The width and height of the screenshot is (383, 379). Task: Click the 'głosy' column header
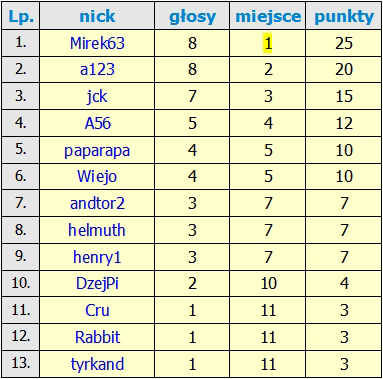coord(192,16)
